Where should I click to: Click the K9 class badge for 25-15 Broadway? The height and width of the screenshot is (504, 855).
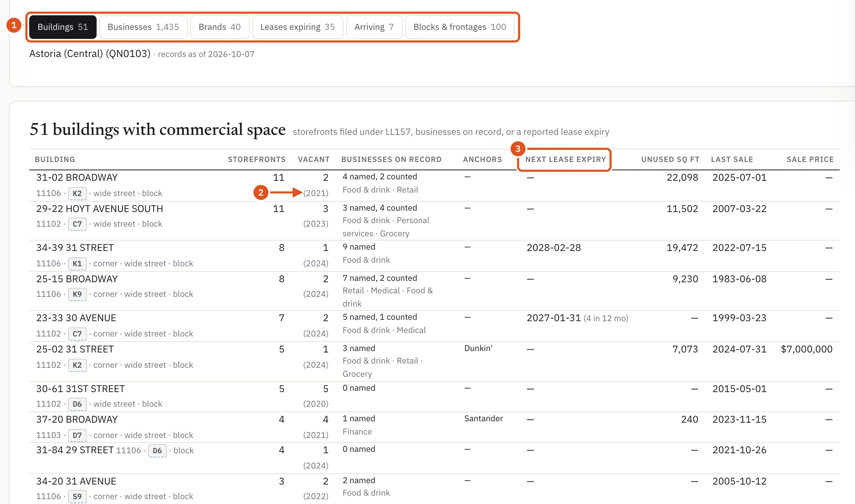[77, 294]
